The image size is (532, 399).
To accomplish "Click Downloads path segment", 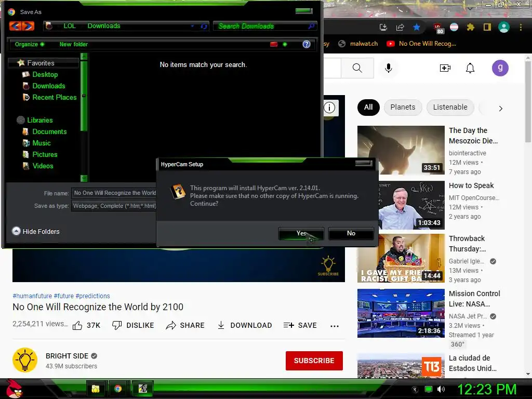I will coord(104,26).
